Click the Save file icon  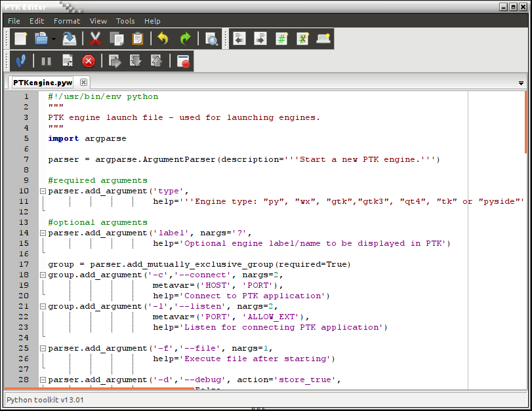click(69, 39)
